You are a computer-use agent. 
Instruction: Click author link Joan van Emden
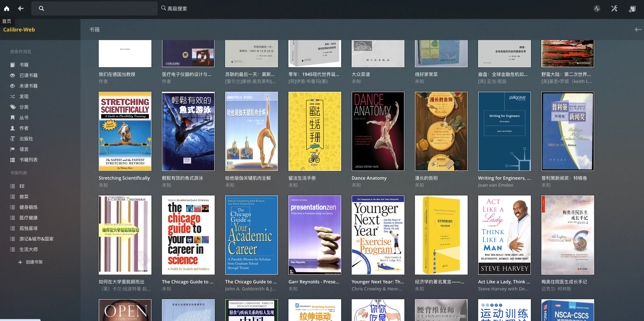(x=496, y=185)
